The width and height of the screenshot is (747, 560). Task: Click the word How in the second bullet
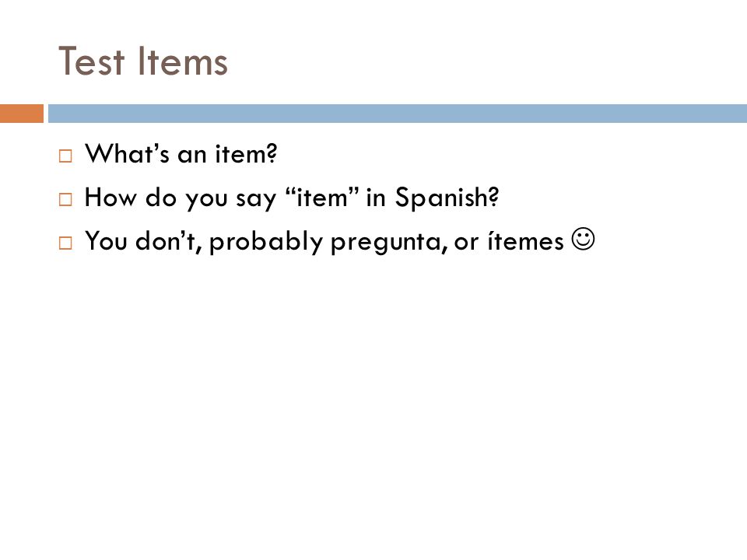(110, 197)
